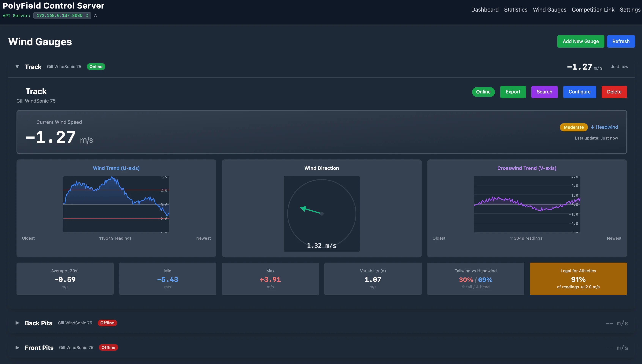Delete the Track gauge
Image resolution: width=642 pixels, height=364 pixels.
coord(614,92)
